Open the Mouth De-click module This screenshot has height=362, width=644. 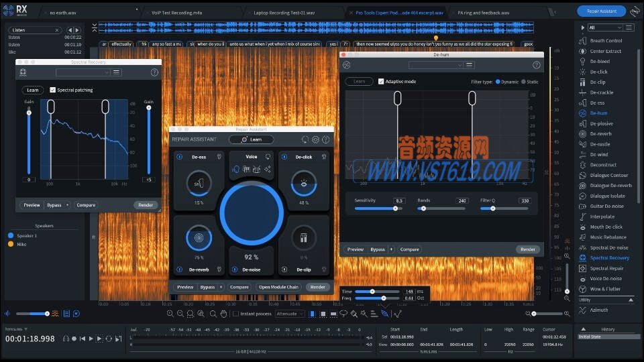point(606,227)
